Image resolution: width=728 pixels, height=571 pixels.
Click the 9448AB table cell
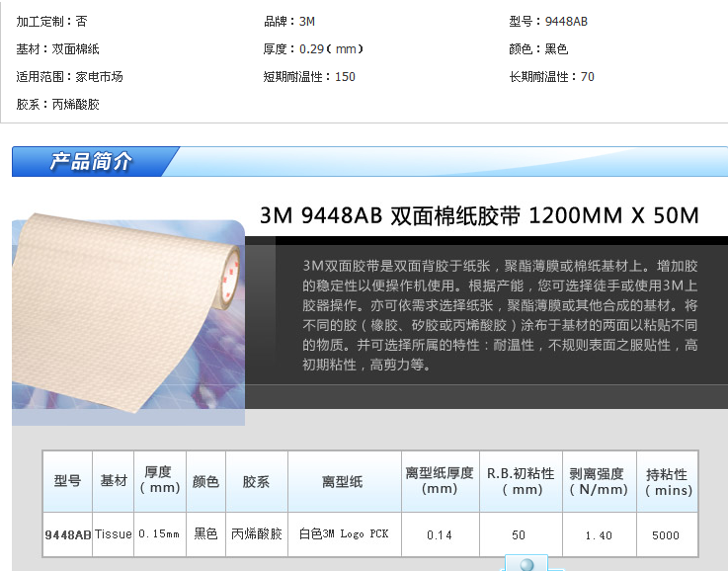point(67,534)
